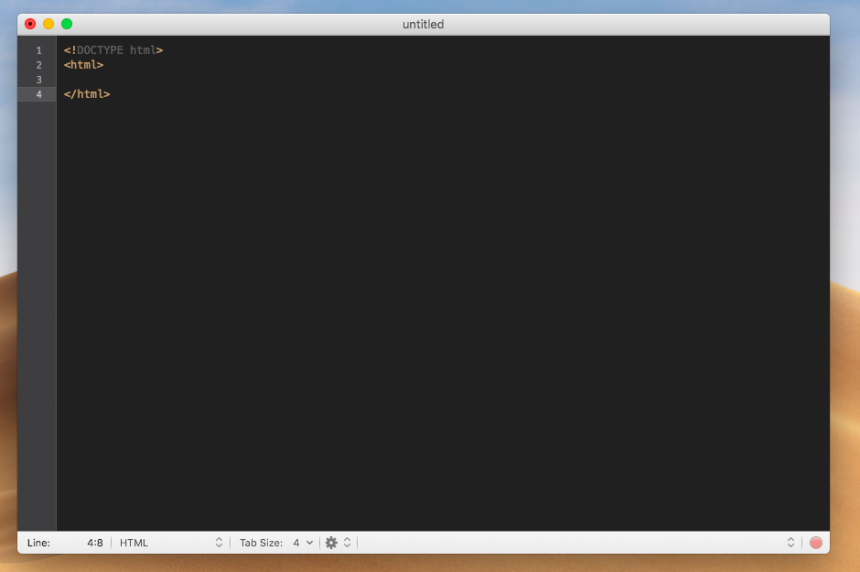Click highlighted line number 4 in gutter
The width and height of the screenshot is (860, 572).
[38, 94]
